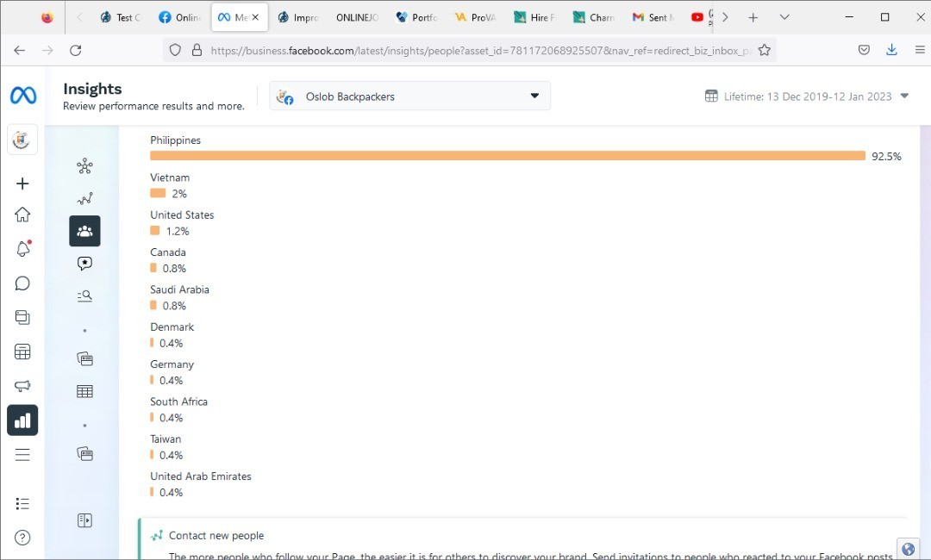
Task: Click the Philippines 92.5% bar
Action: pyautogui.click(x=508, y=156)
